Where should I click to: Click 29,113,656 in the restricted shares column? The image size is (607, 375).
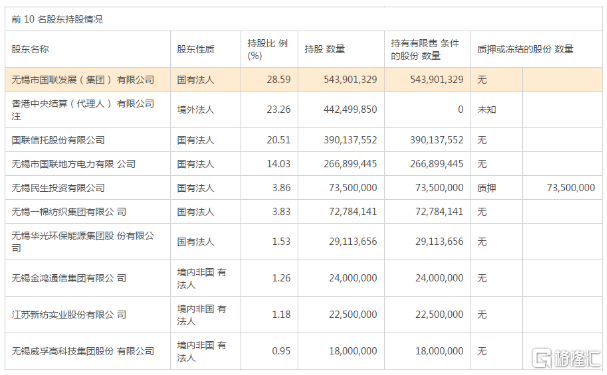coord(439,241)
